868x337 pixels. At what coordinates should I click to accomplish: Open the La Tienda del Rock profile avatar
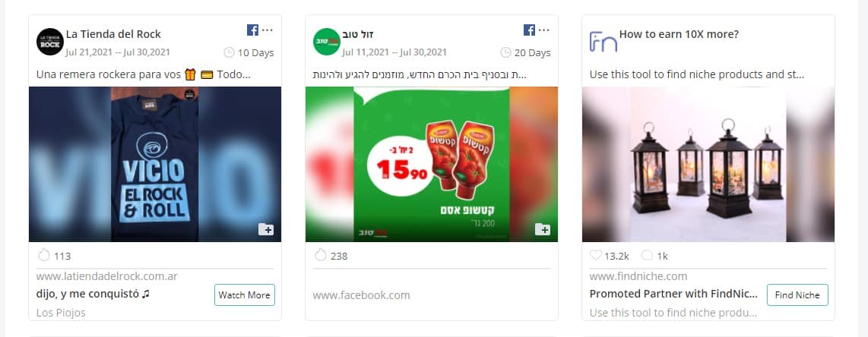point(50,42)
